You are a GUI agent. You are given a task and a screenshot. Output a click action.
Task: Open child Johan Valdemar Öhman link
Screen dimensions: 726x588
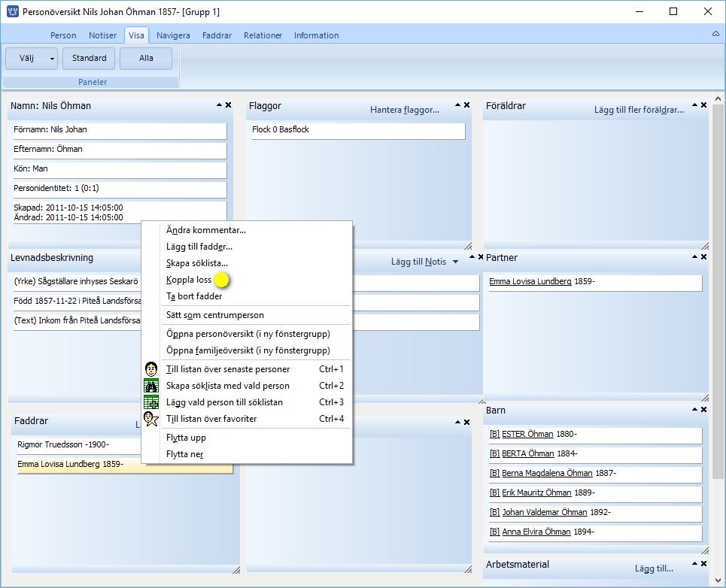coord(545,512)
